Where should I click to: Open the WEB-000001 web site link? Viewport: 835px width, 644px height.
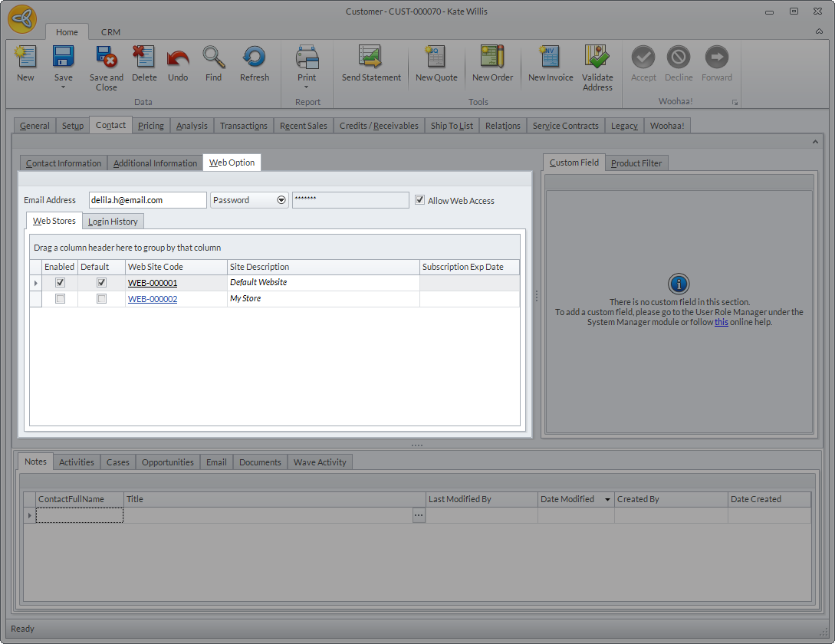click(153, 283)
